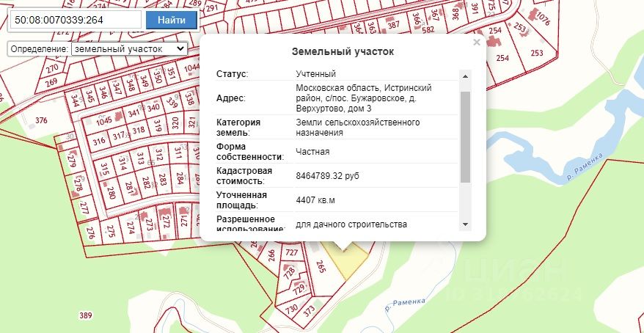Click the popup scrollbar up arrow
This screenshot has height=333, width=644.
click(465, 76)
